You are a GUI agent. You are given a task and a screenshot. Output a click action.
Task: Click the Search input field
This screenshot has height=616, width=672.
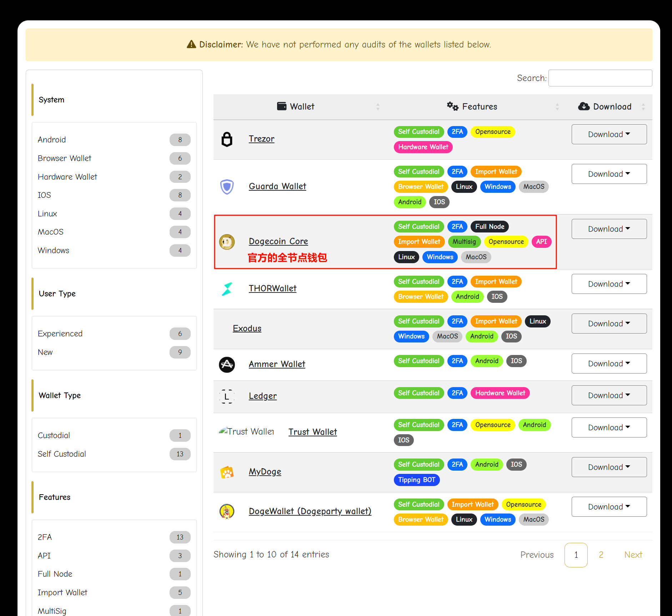(600, 78)
